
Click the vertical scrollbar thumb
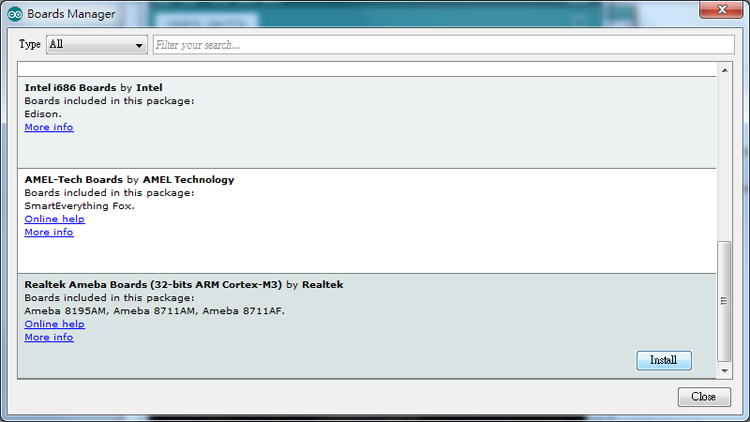click(x=725, y=300)
